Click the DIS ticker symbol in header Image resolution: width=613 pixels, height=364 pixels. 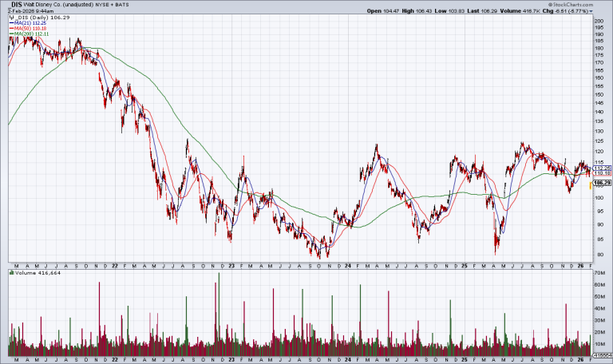point(16,4)
